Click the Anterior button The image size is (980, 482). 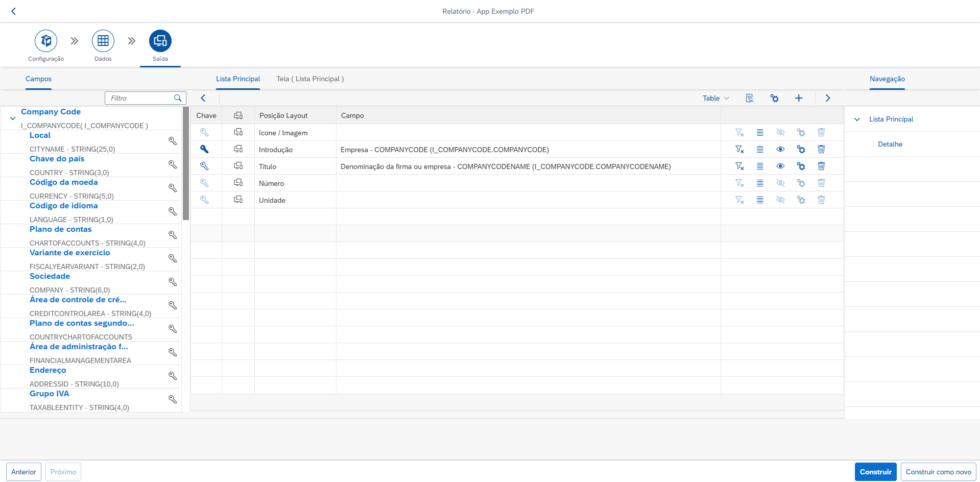24,472
